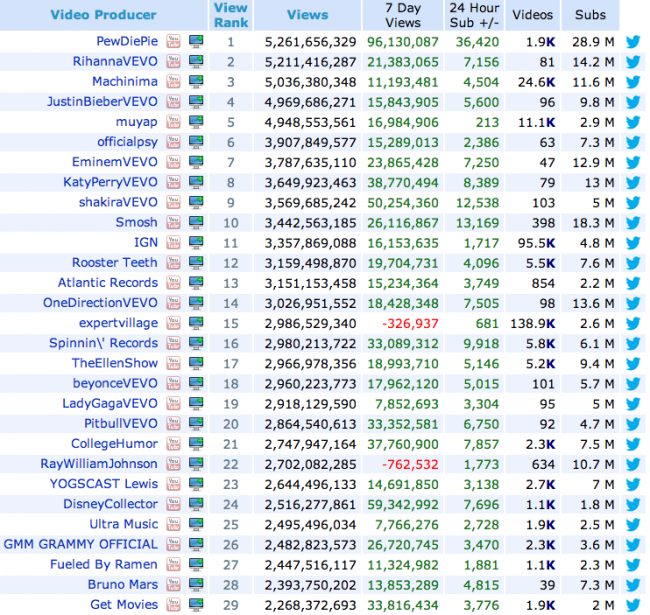The width and height of the screenshot is (650, 615).
Task: Open YouTube icon beside IGN
Action: pyautogui.click(x=173, y=242)
